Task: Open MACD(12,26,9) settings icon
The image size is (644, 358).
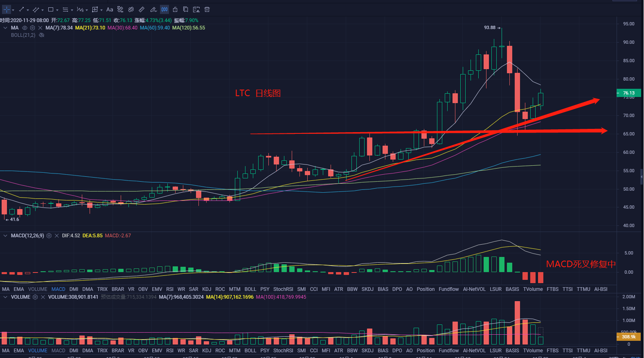Action: coord(49,236)
